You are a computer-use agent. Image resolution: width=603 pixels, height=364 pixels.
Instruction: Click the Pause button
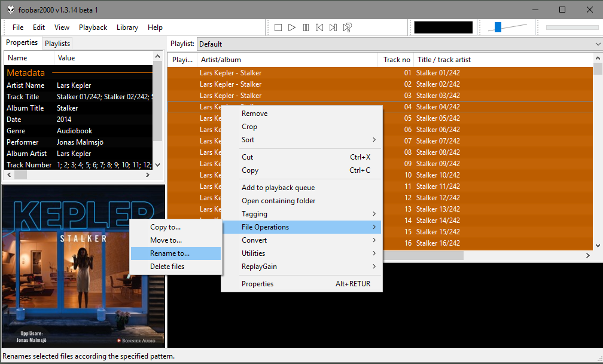[x=306, y=27]
